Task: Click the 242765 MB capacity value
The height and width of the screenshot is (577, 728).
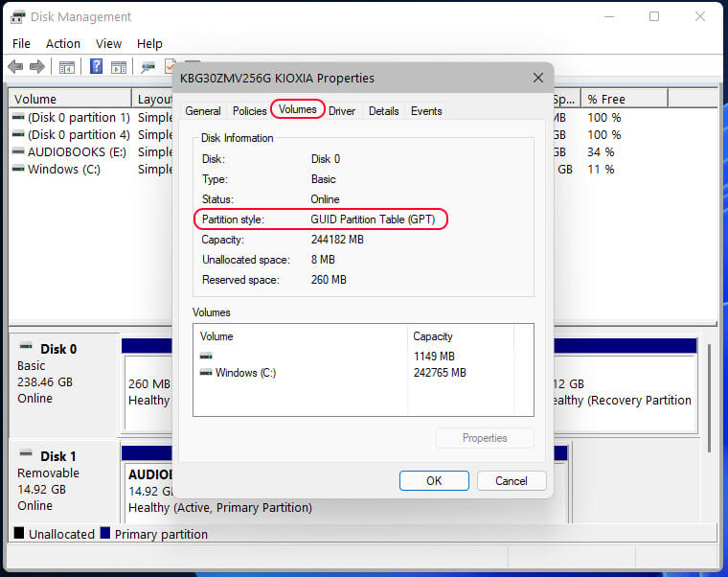Action: (x=440, y=373)
